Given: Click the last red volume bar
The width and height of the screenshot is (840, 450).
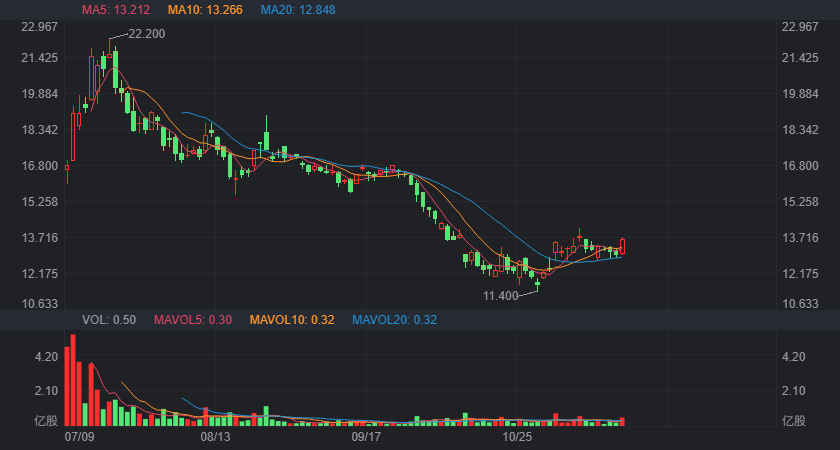Looking at the screenshot, I should coord(622,422).
